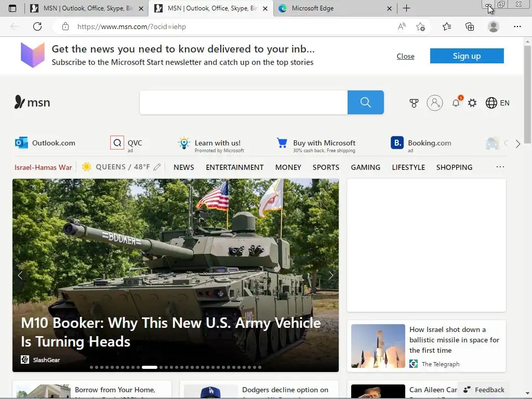Viewport: 532px width, 399px height.
Task: Close the Microsoft Edge tab
Action: pos(390,8)
